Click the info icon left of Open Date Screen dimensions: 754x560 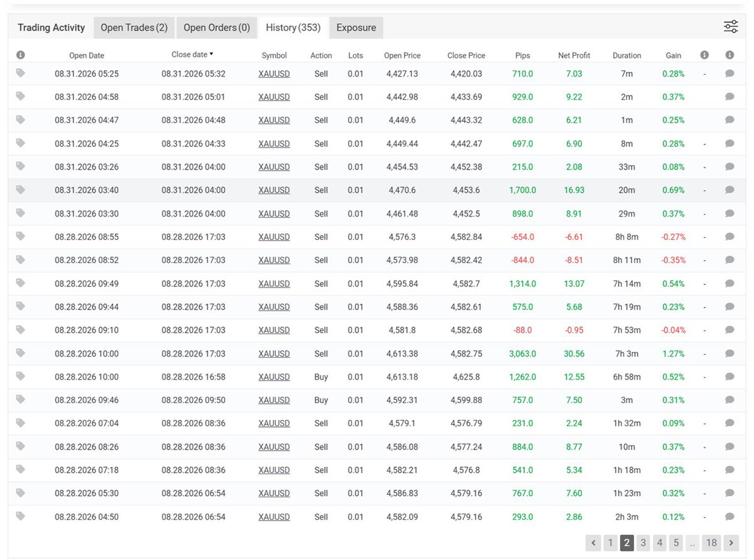click(21, 55)
